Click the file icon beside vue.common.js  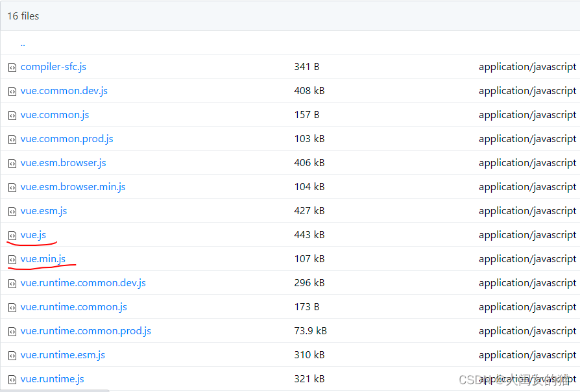point(12,116)
